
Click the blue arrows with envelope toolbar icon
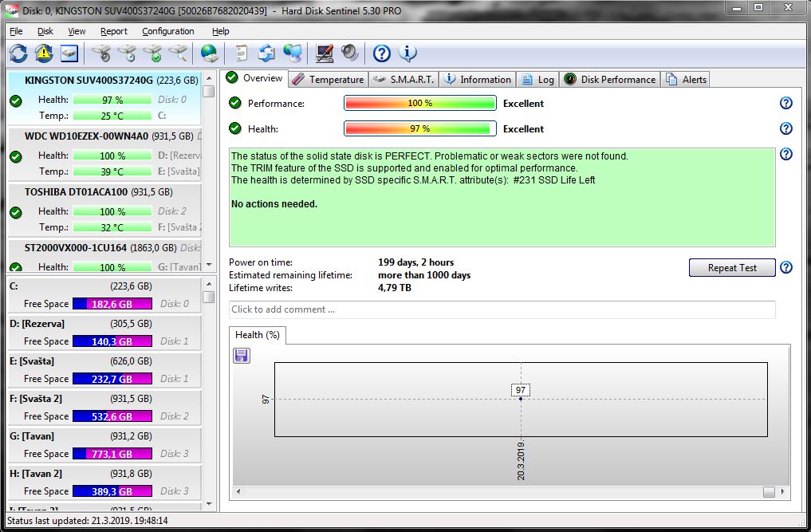(267, 53)
